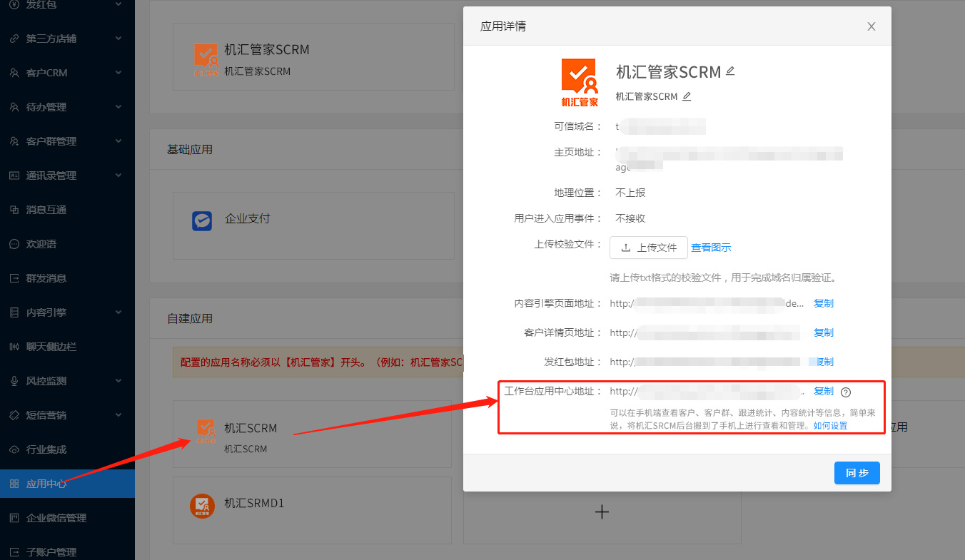Screen dimensions: 965x560
Task: Click the 通讯录管理 sidebar icon
Action: click(14, 175)
